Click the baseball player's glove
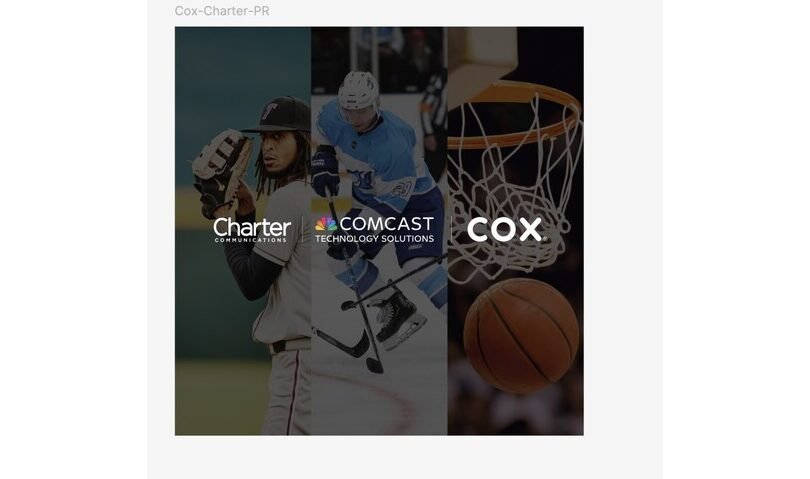The width and height of the screenshot is (810, 479). pyautogui.click(x=221, y=172)
